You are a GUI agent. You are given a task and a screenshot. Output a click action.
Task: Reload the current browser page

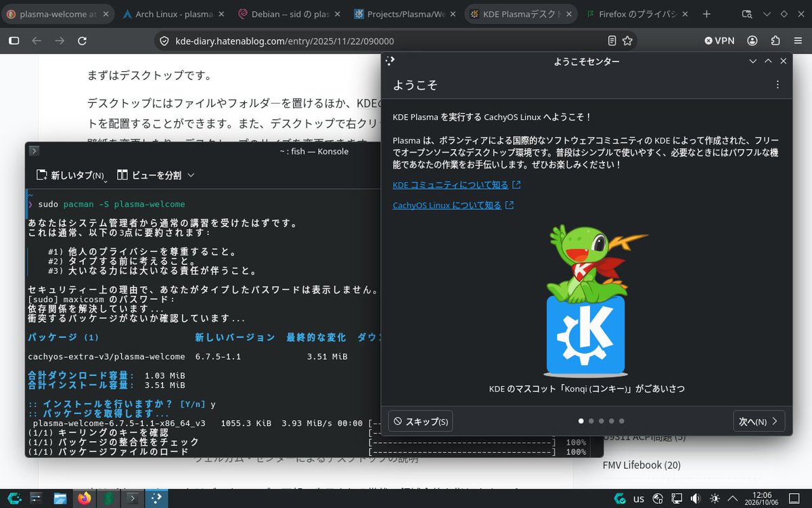(82, 41)
